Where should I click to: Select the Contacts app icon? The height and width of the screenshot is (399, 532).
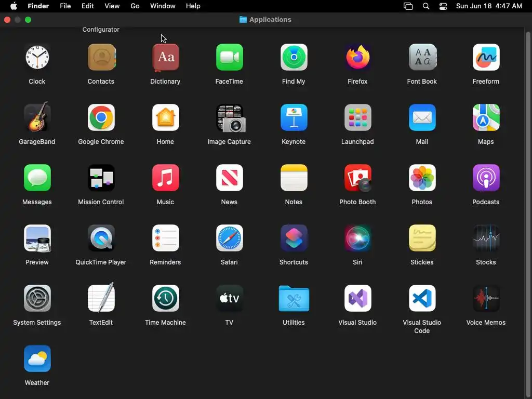(101, 57)
